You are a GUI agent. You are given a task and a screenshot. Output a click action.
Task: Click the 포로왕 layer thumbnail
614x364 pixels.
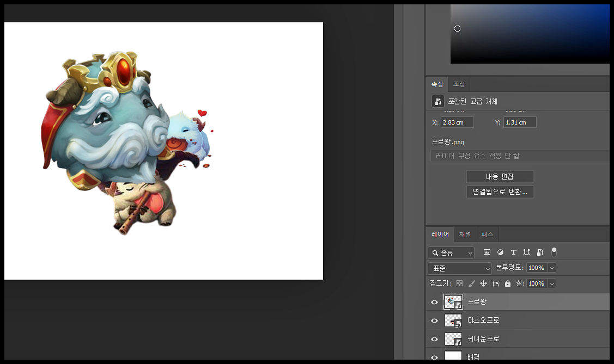(453, 302)
